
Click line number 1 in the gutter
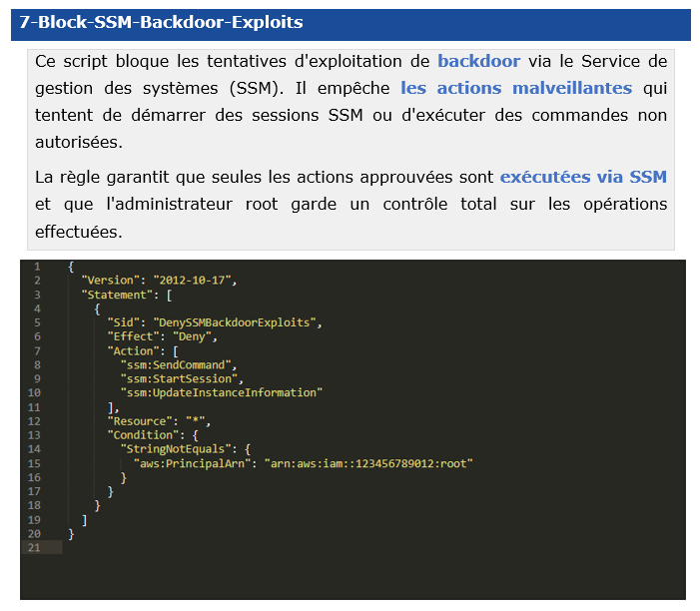[x=37, y=267]
